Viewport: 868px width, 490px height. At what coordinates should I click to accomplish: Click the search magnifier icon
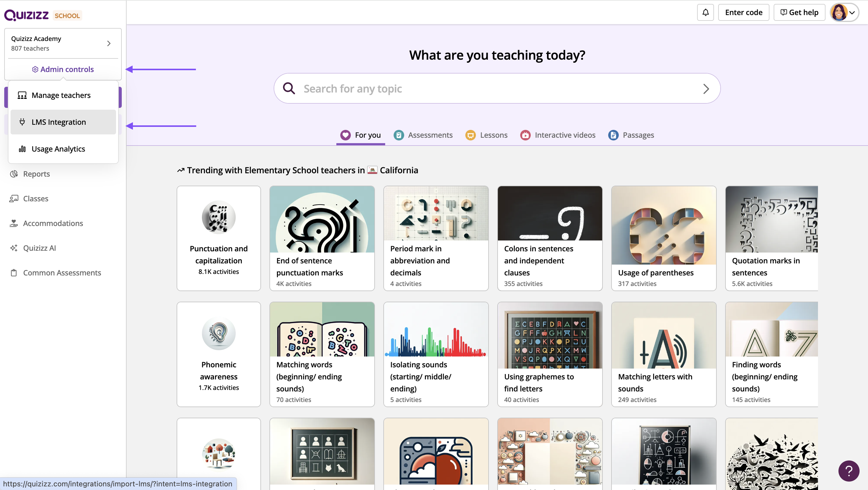pos(289,88)
